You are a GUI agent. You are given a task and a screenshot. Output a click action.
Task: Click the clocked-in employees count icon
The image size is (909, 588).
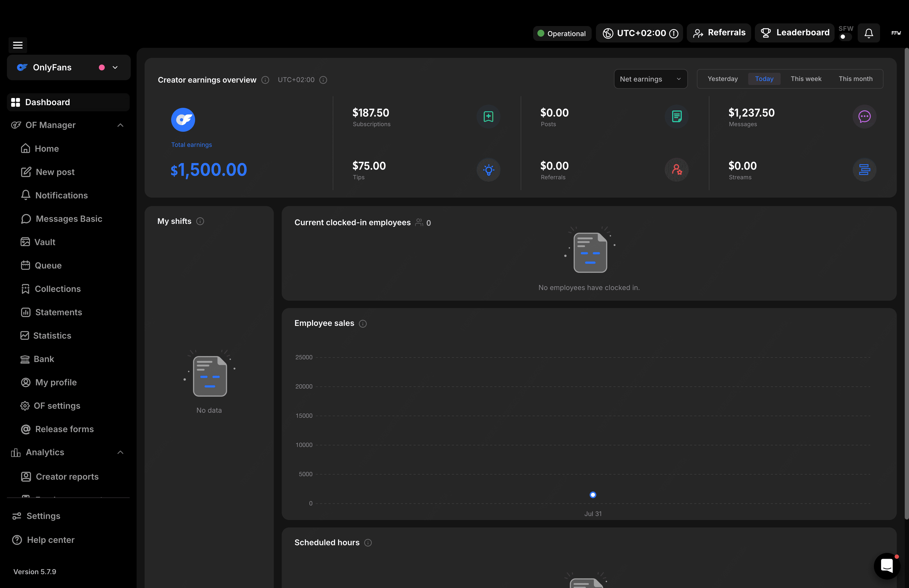point(419,223)
